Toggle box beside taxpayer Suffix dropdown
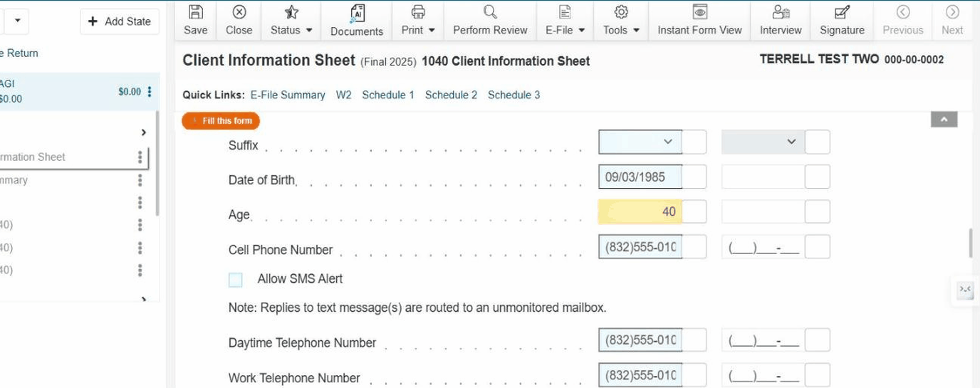Screen dimensions: 980x388 [694, 142]
